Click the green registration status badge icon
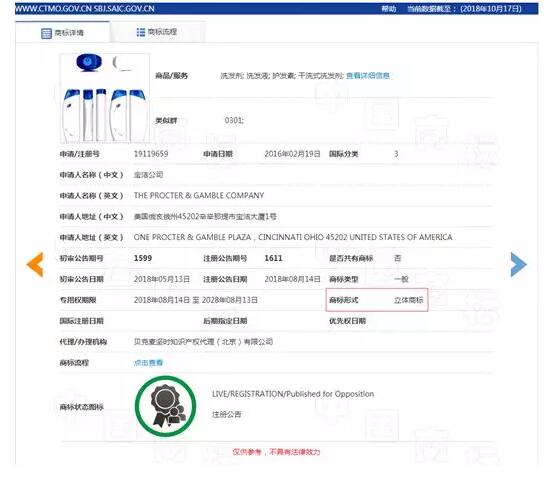 click(165, 406)
